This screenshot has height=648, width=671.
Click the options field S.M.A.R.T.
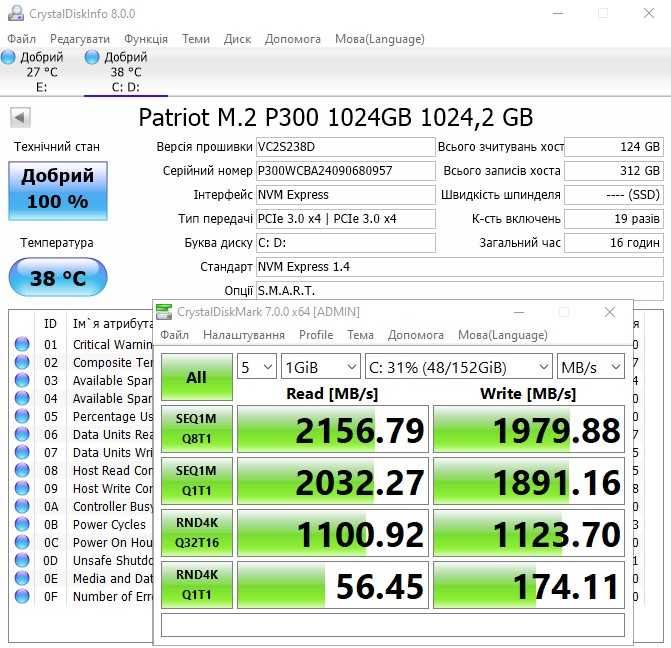(460, 291)
